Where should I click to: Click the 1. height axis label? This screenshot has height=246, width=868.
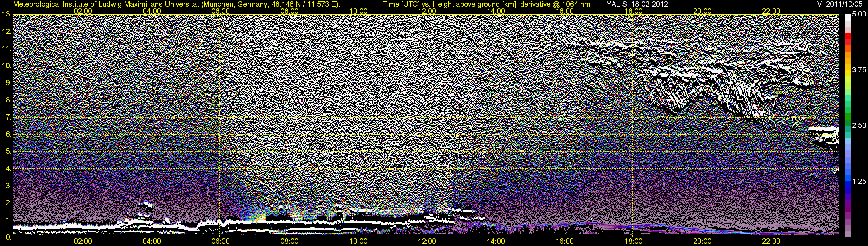8,221
